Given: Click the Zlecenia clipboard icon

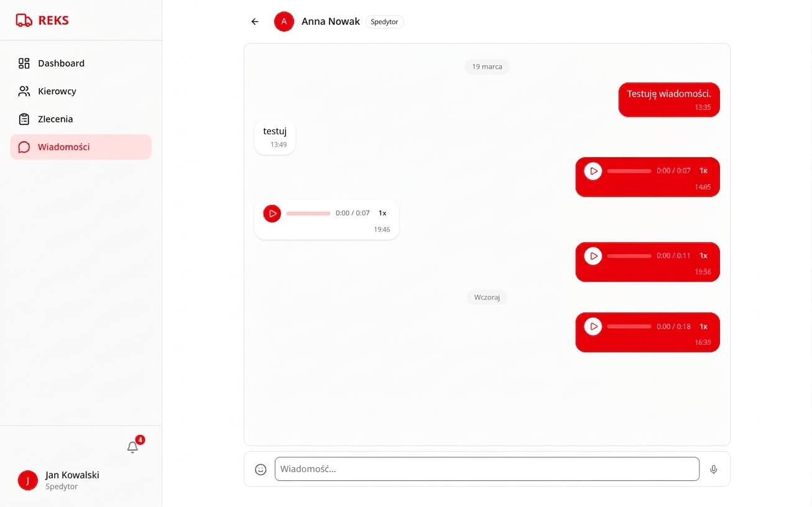Looking at the screenshot, I should coord(24,119).
